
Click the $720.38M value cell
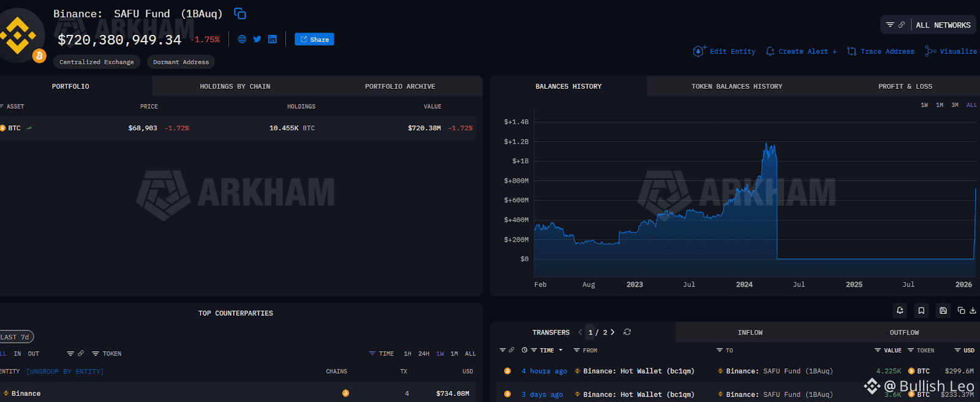tap(424, 128)
